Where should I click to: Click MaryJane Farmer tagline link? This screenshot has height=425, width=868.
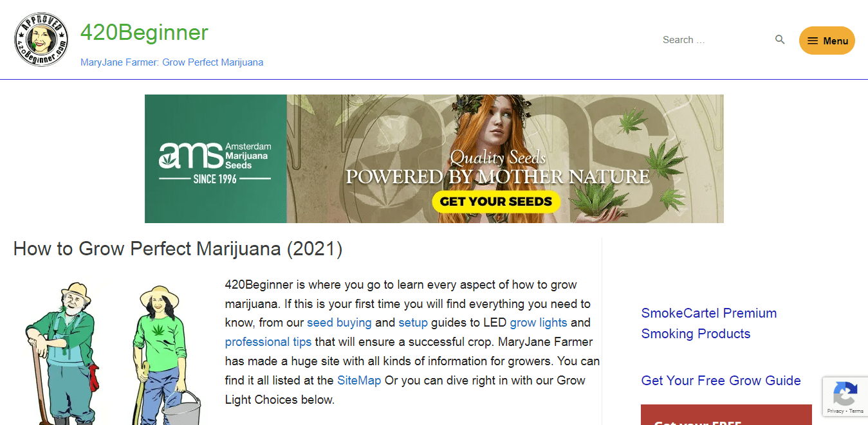(172, 62)
